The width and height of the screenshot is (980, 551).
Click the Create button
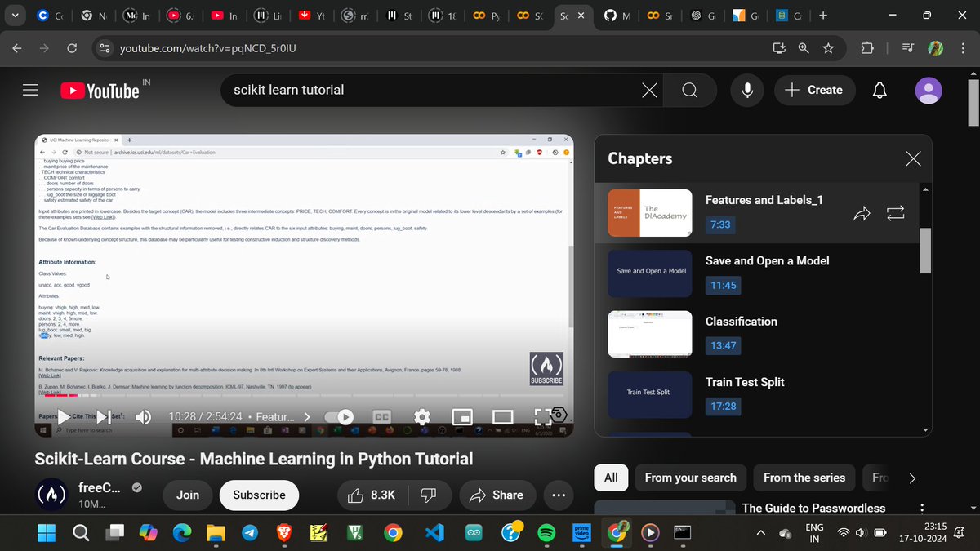click(813, 91)
